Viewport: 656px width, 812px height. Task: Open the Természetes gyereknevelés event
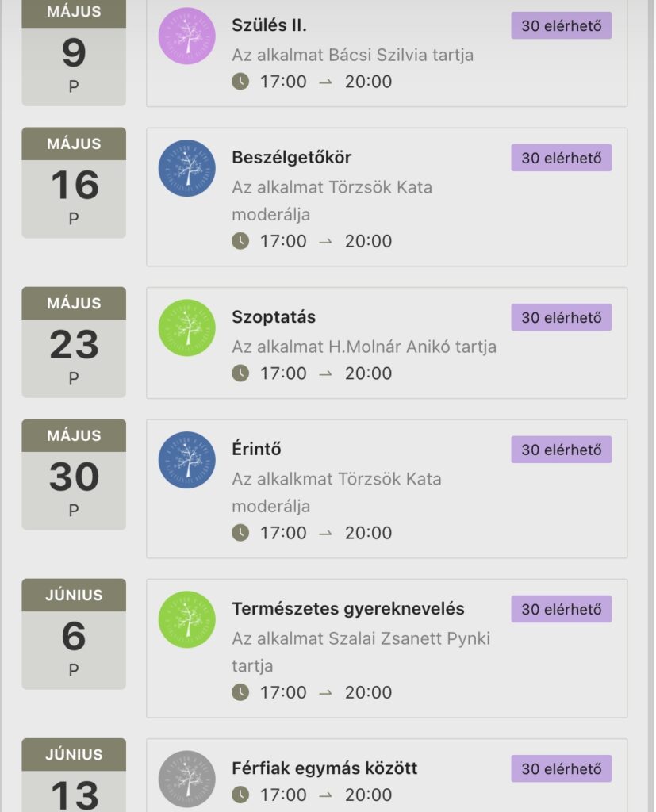(347, 609)
